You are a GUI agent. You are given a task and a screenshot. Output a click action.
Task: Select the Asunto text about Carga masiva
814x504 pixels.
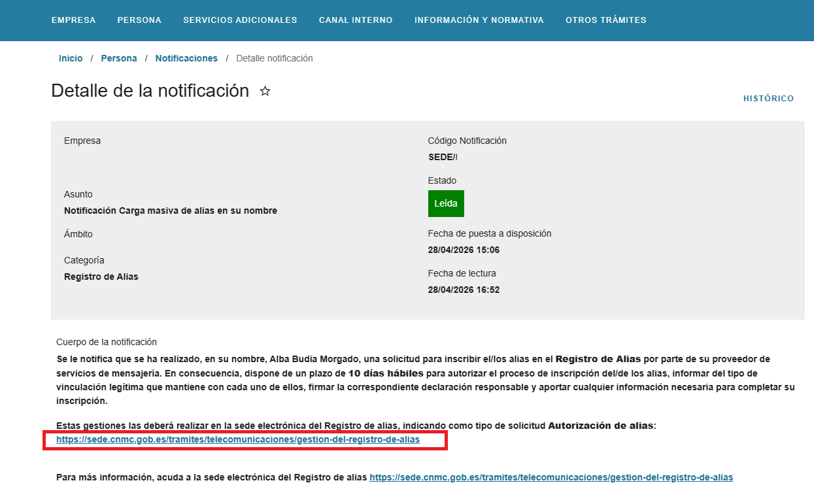coord(171,210)
